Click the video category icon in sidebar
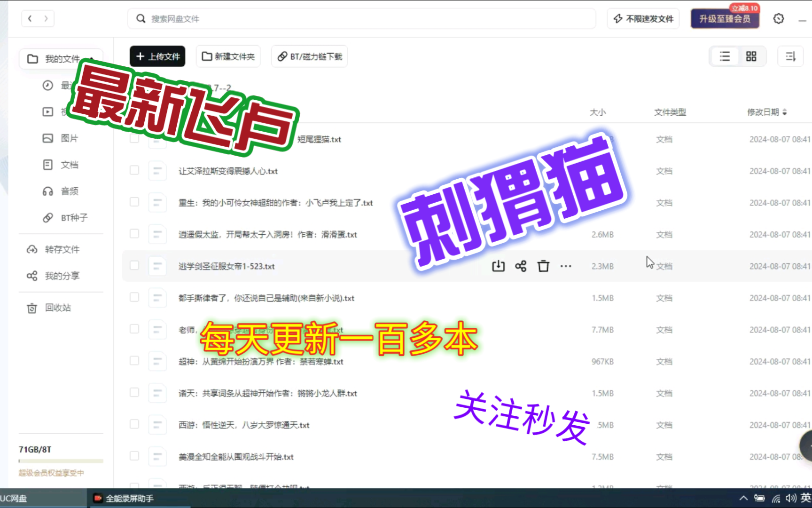This screenshot has height=508, width=812. pyautogui.click(x=48, y=111)
